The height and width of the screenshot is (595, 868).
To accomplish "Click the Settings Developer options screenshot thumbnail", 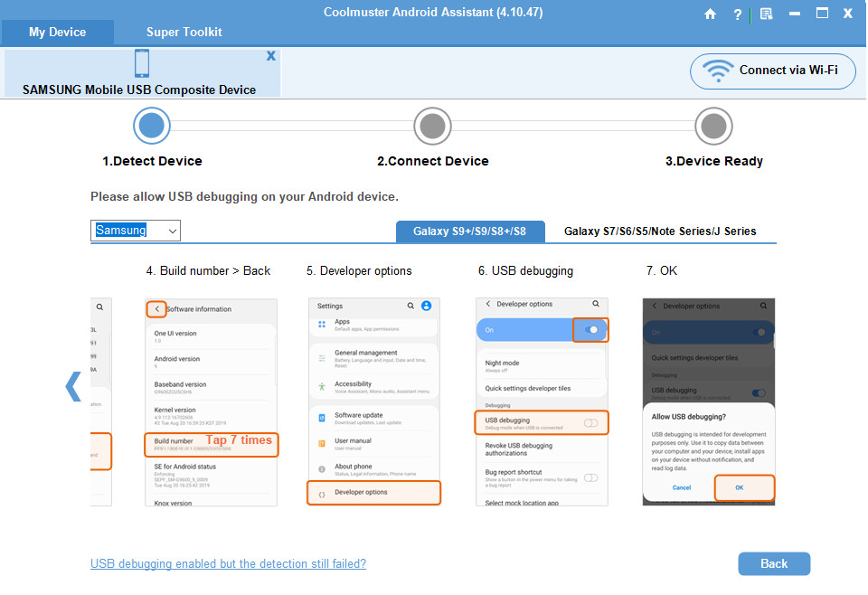I will coord(374,401).
